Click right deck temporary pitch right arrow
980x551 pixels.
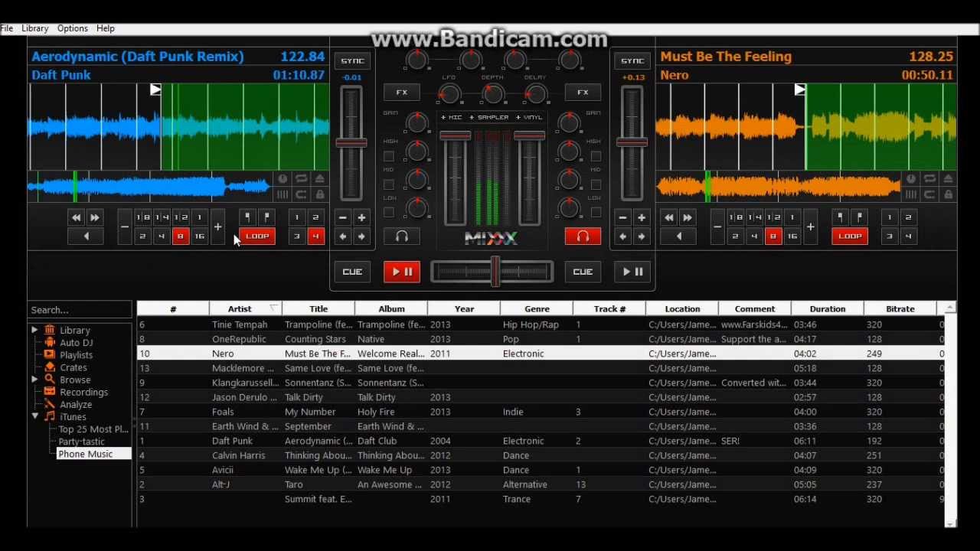(642, 236)
